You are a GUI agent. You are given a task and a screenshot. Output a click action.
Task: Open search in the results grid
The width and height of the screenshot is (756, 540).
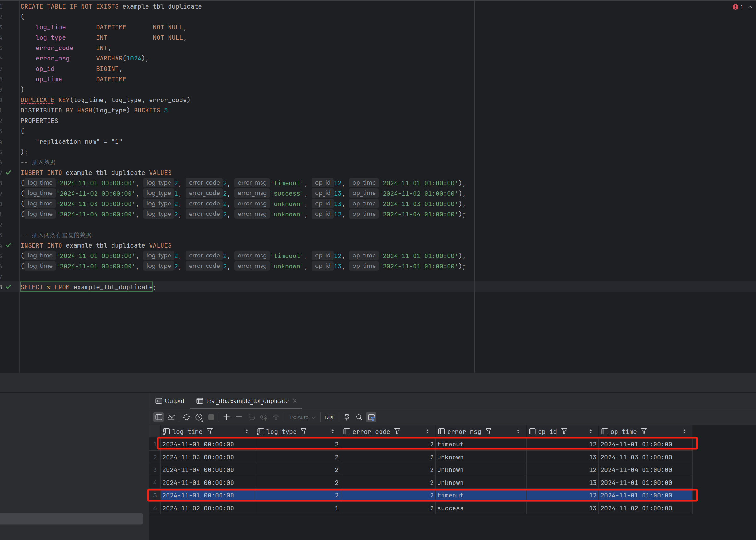359,417
